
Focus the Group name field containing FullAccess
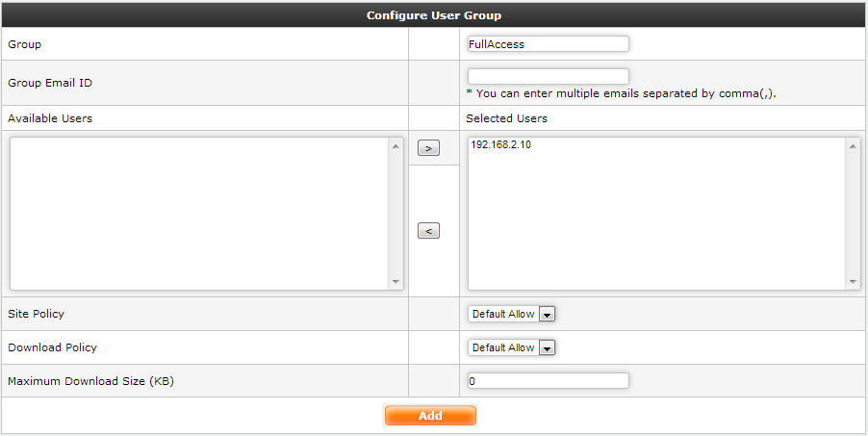click(548, 44)
